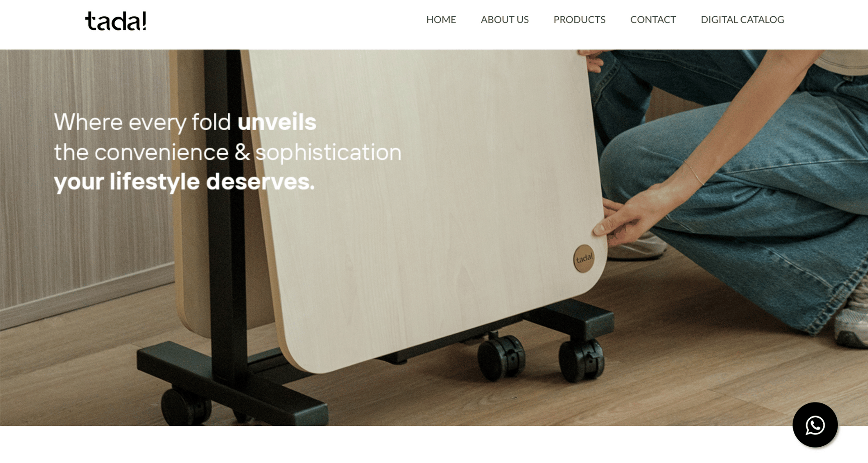Click "the convenience & sophistication" text line

click(227, 152)
